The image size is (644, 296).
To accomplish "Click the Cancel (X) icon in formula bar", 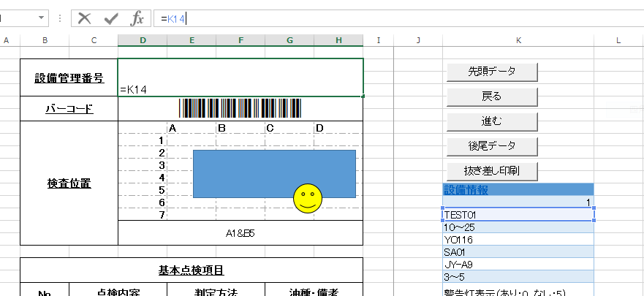I will (x=85, y=18).
